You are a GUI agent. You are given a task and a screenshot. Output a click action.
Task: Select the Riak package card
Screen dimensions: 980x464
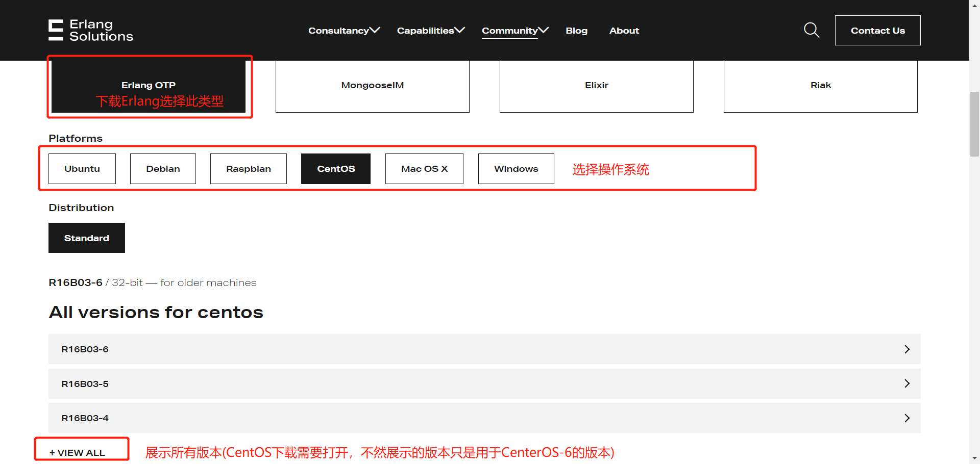(x=820, y=85)
